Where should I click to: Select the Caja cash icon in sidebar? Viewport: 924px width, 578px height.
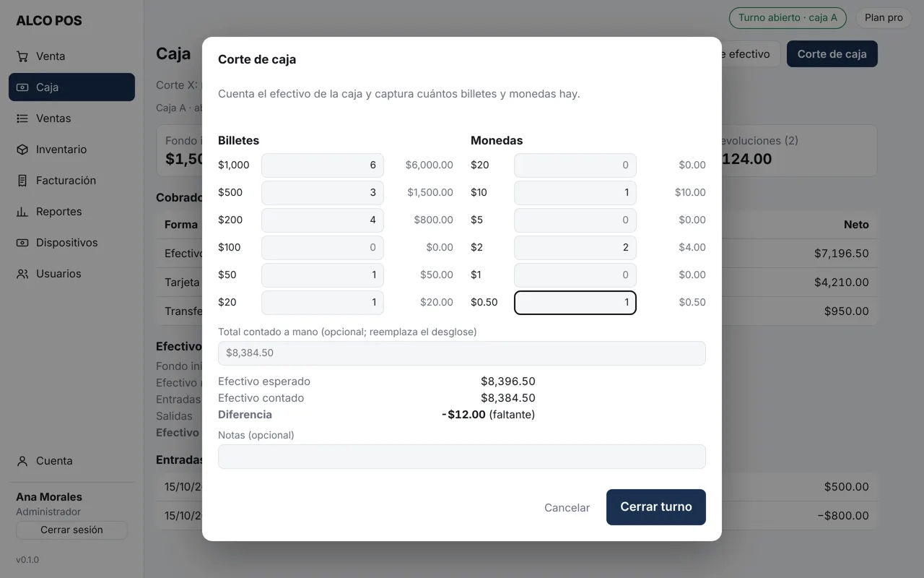tap(22, 87)
